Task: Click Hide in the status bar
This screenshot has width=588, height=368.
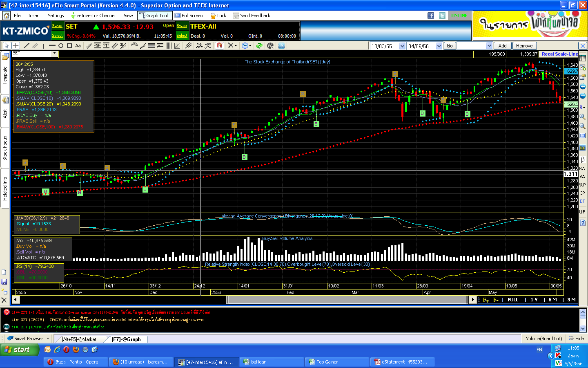Action: click(x=576, y=339)
